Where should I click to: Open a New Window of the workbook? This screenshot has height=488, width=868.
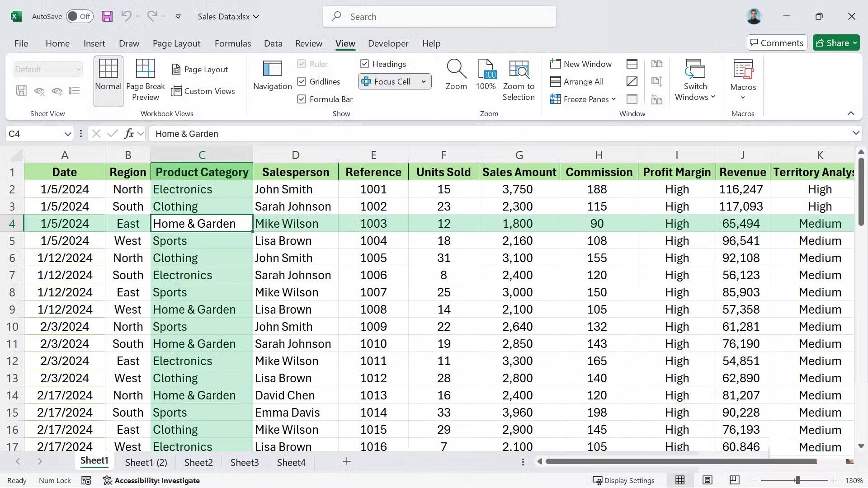pyautogui.click(x=581, y=64)
